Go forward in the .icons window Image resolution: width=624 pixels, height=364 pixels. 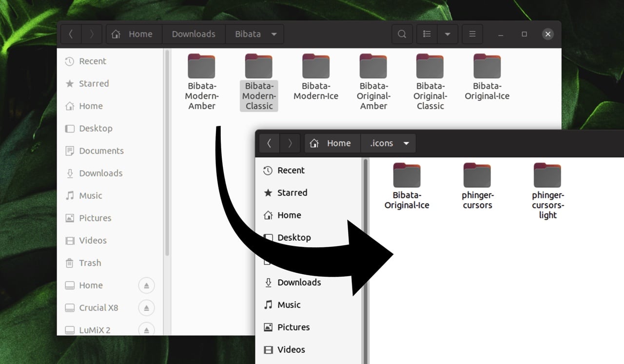click(x=290, y=143)
